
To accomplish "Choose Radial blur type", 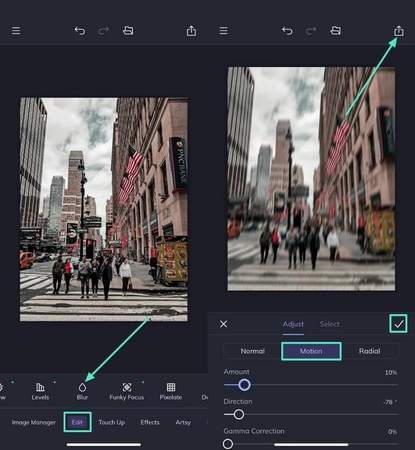I will click(x=370, y=351).
